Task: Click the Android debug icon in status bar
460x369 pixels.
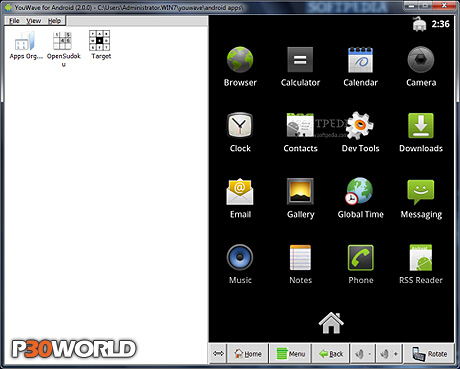Action: tap(419, 24)
